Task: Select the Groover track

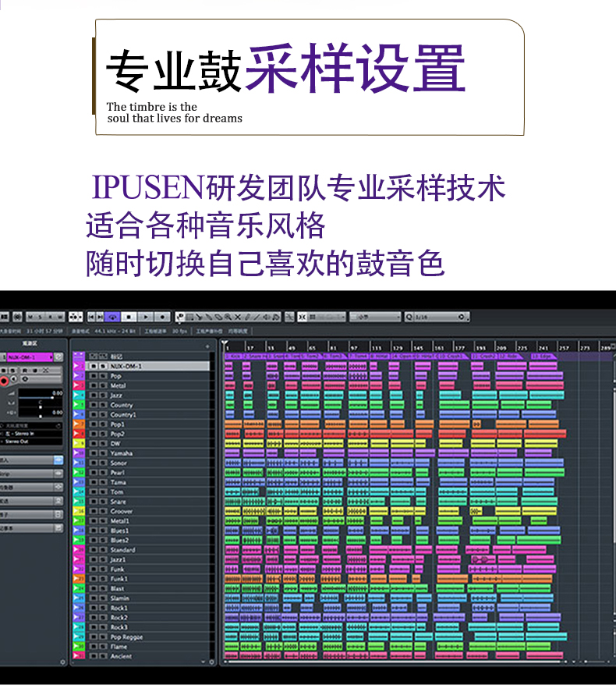Action: click(x=147, y=511)
